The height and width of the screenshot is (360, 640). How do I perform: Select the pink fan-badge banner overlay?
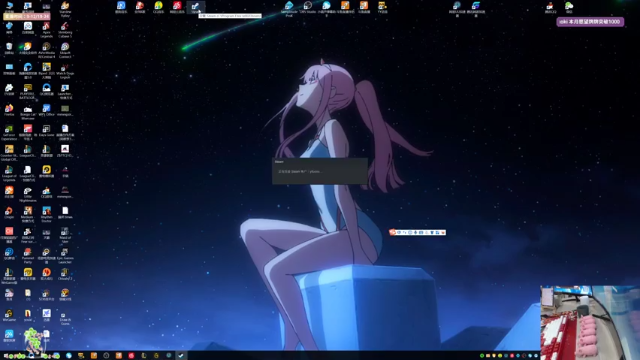point(590,22)
